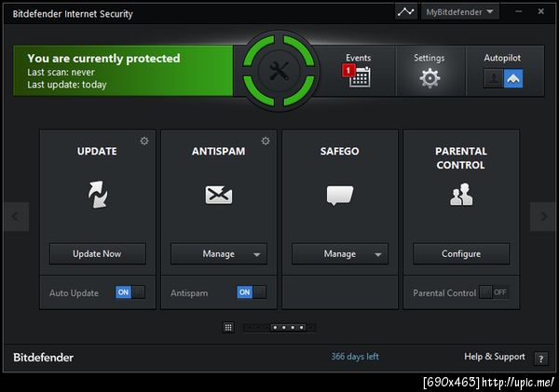559x392 pixels.
Task: Open Settings gear in top panel
Action: point(429,78)
